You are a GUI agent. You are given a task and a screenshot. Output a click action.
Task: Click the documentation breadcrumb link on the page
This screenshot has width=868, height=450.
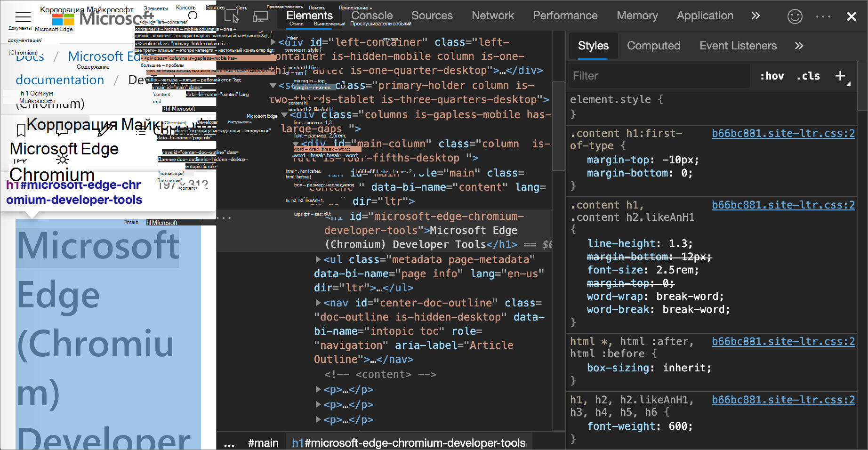60,80
